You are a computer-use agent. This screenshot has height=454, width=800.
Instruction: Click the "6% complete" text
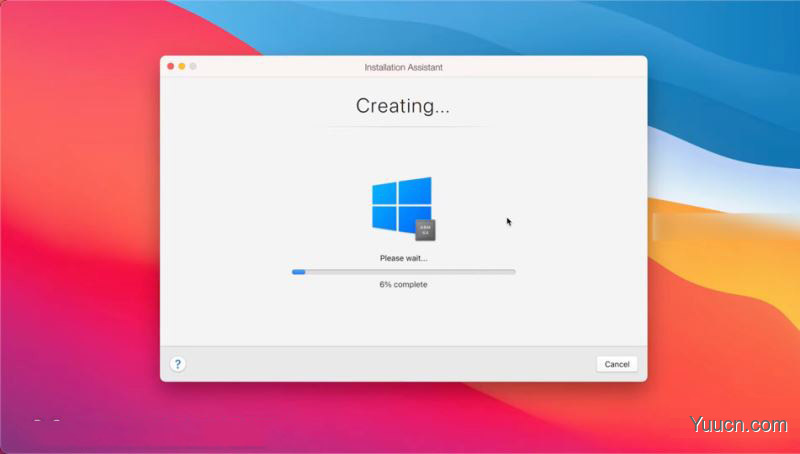(404, 285)
